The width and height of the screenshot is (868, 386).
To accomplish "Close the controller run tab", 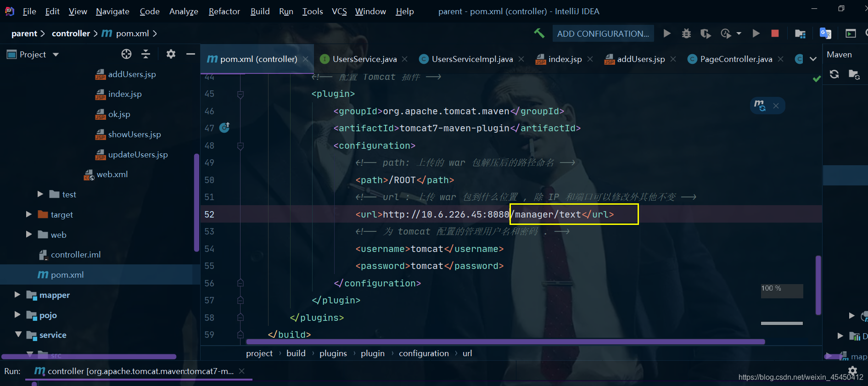I will (x=242, y=371).
